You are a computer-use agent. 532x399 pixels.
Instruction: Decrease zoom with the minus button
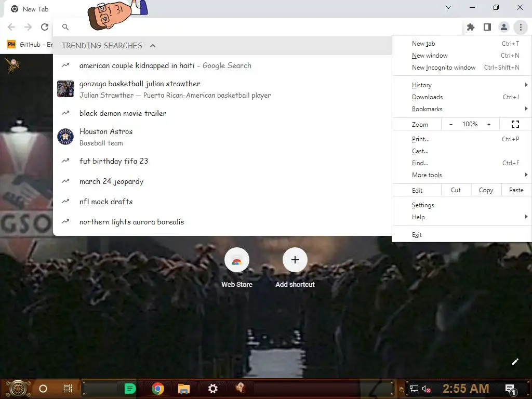tap(450, 124)
